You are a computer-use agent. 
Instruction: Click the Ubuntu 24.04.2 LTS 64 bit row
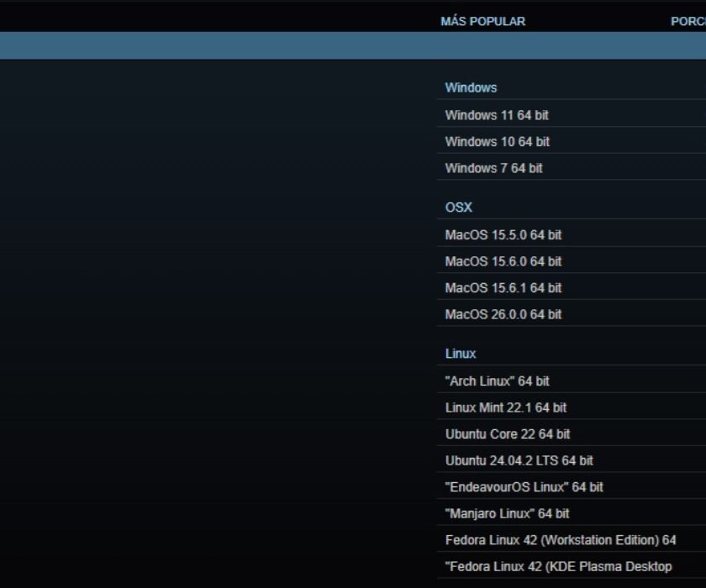click(519, 460)
